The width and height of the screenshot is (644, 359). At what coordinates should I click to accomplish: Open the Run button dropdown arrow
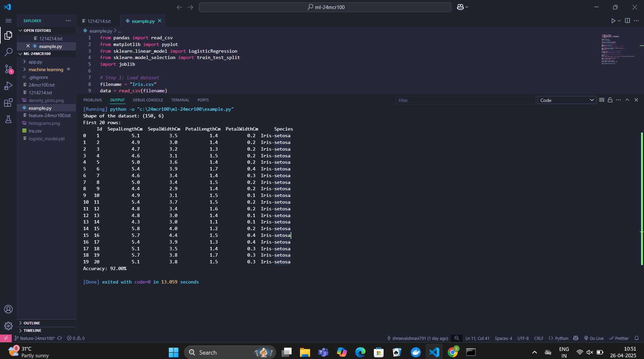(619, 21)
